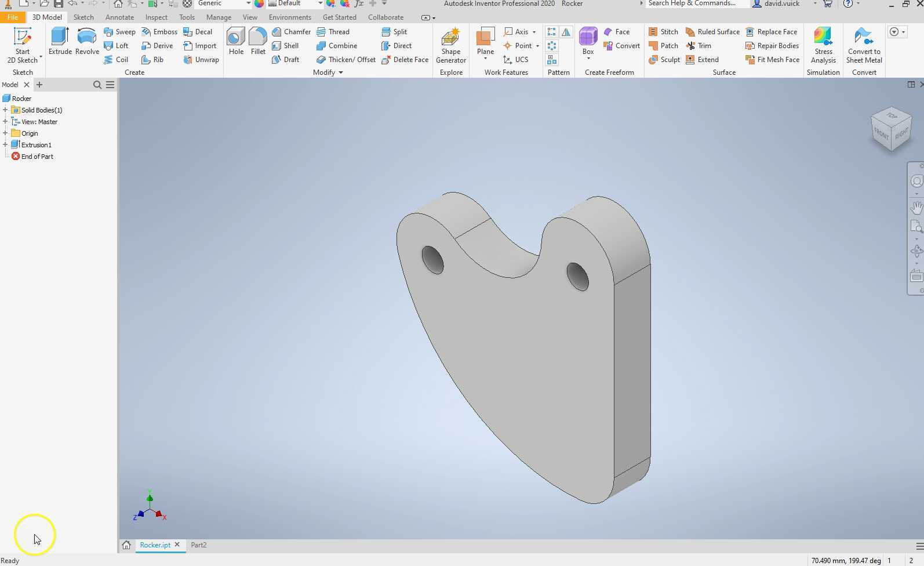
Task: Expand the Origin folder
Action: (x=5, y=133)
